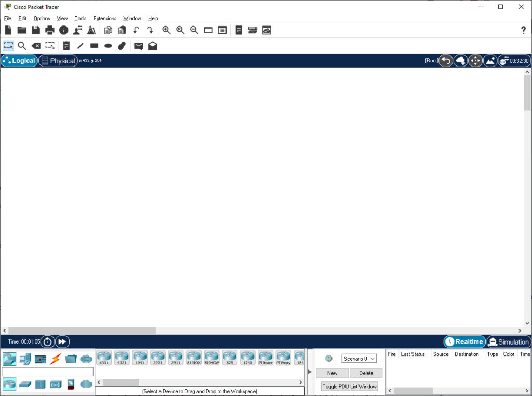Open a file with the folder icon
This screenshot has width=532, height=396.
(22, 30)
